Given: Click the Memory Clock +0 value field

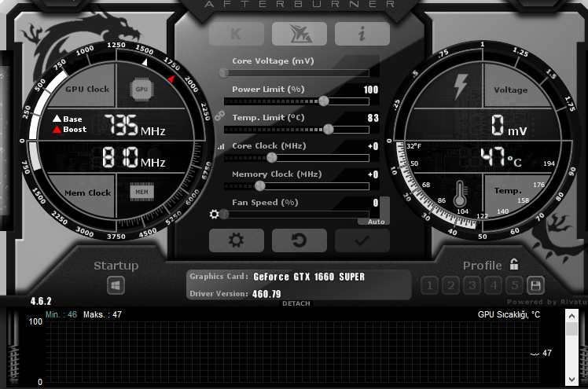Looking at the screenshot, I should point(373,174).
